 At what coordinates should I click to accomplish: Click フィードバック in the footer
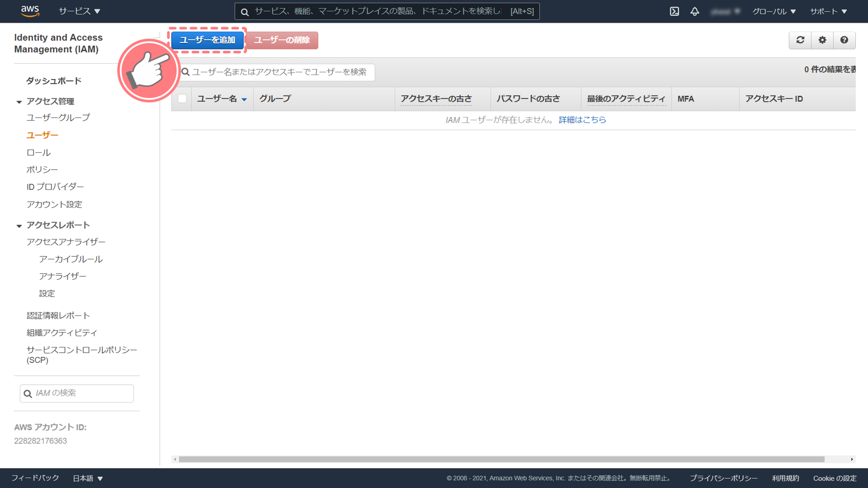pyautogui.click(x=35, y=478)
